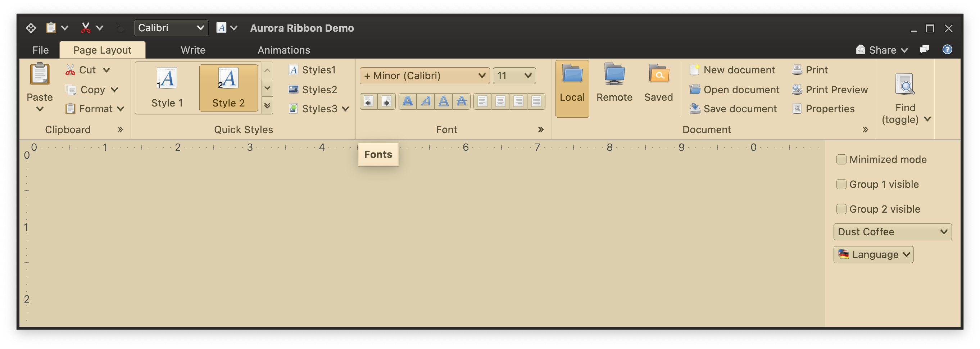Justify text using fill alignment icon
This screenshot has width=980, height=349.
(536, 101)
